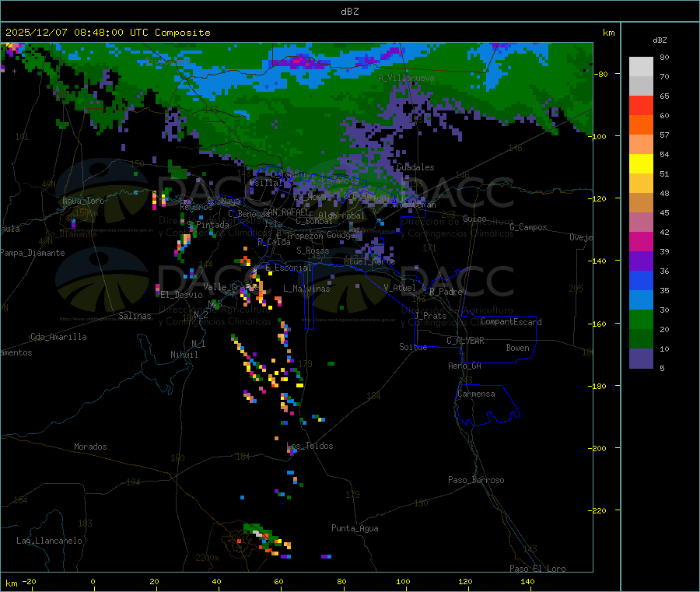This screenshot has height=592, width=700.
Task: Click the Bowen map label
Action: (518, 348)
